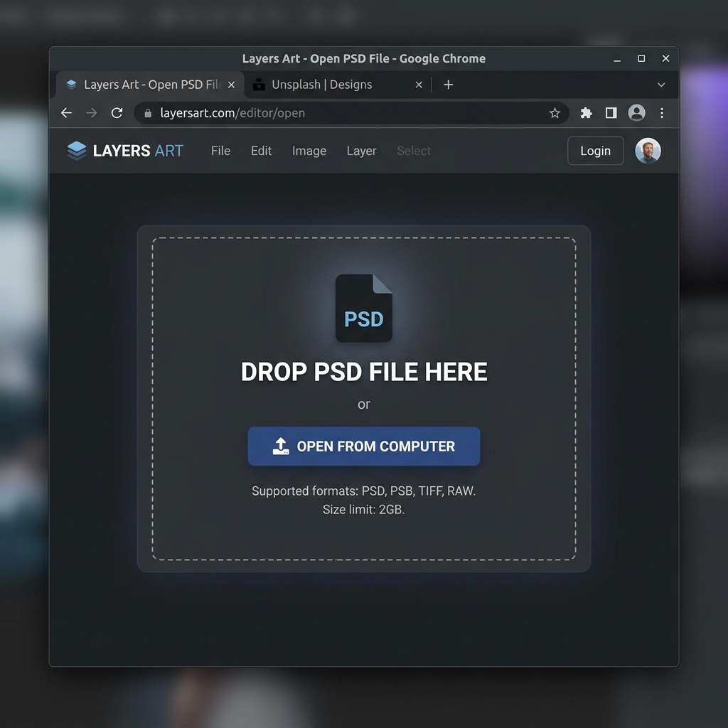The width and height of the screenshot is (728, 728).
Task: Reload the Layers Art page
Action: point(117,113)
